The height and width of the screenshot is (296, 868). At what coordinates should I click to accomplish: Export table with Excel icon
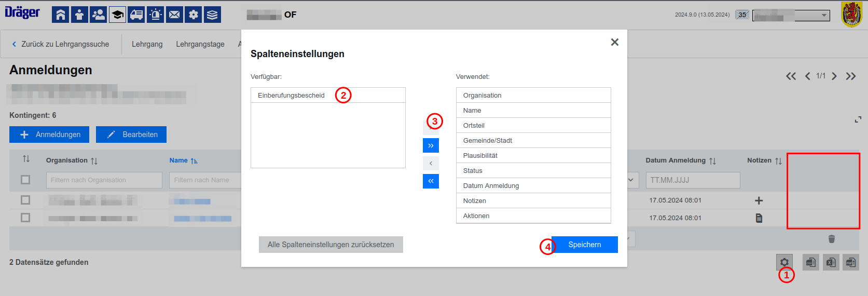click(831, 262)
